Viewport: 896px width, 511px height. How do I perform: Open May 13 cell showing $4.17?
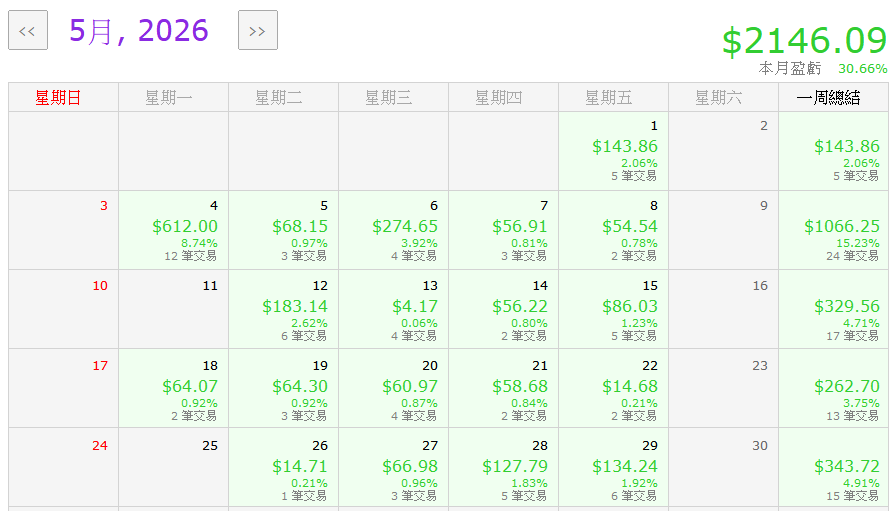point(393,310)
